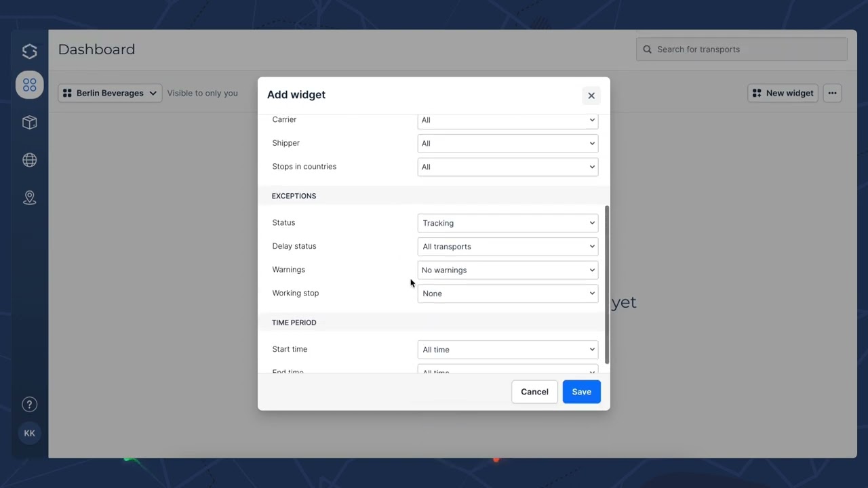Open the globe icon in sidebar
The width and height of the screenshot is (868, 488).
[x=29, y=160]
